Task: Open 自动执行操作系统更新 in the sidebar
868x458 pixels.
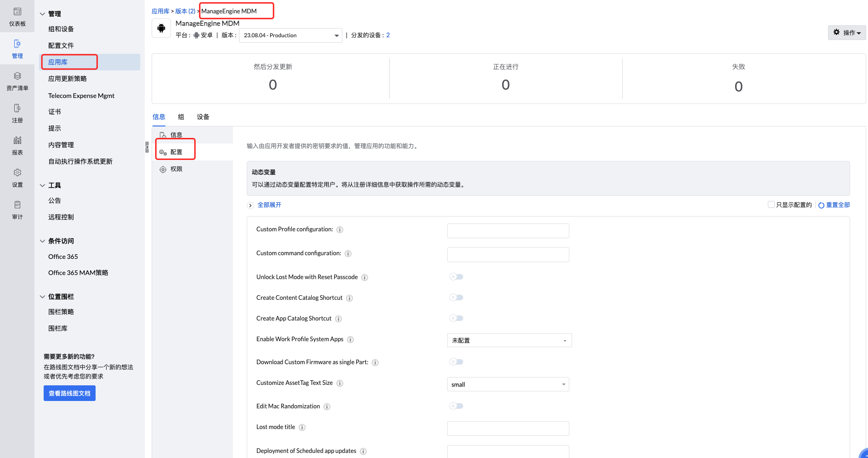Action: [x=80, y=161]
